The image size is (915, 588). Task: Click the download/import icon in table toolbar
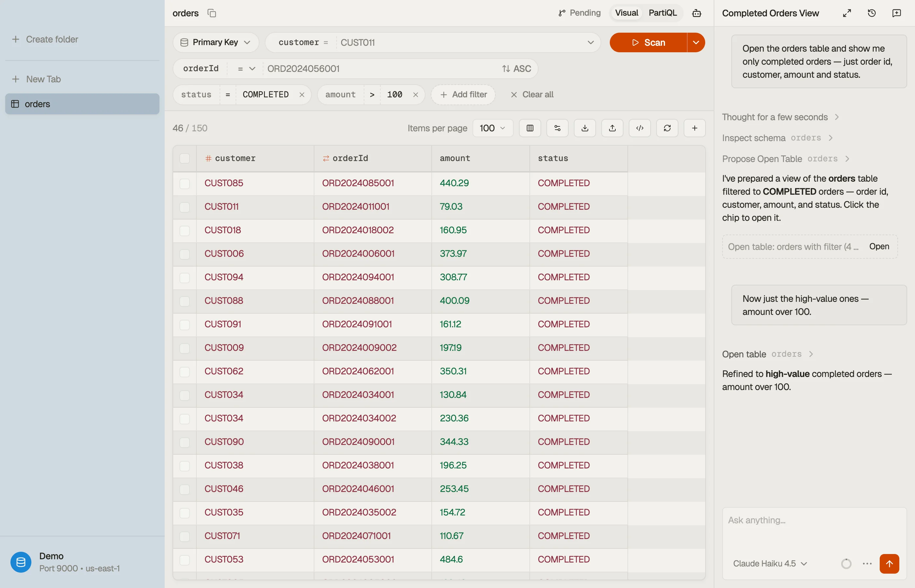(585, 128)
